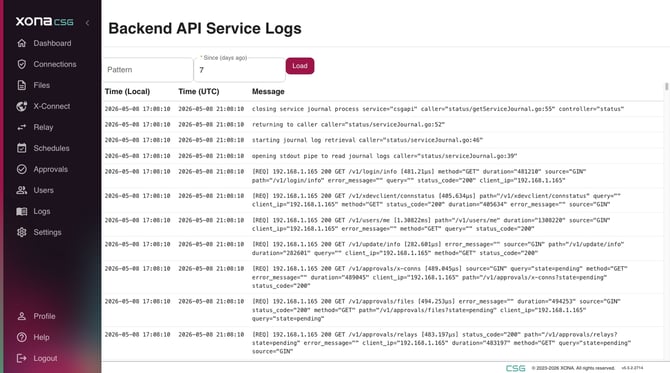
Task: Click the Time (UTC) column header
Action: point(199,91)
